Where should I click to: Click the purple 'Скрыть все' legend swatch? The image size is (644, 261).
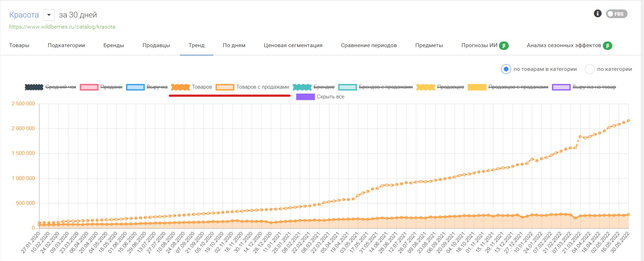(x=305, y=97)
